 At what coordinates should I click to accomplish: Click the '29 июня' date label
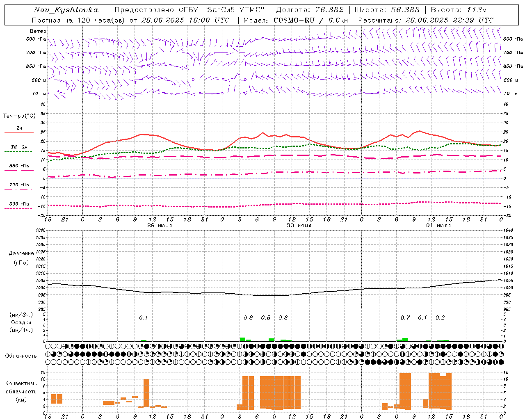[x=160, y=226]
